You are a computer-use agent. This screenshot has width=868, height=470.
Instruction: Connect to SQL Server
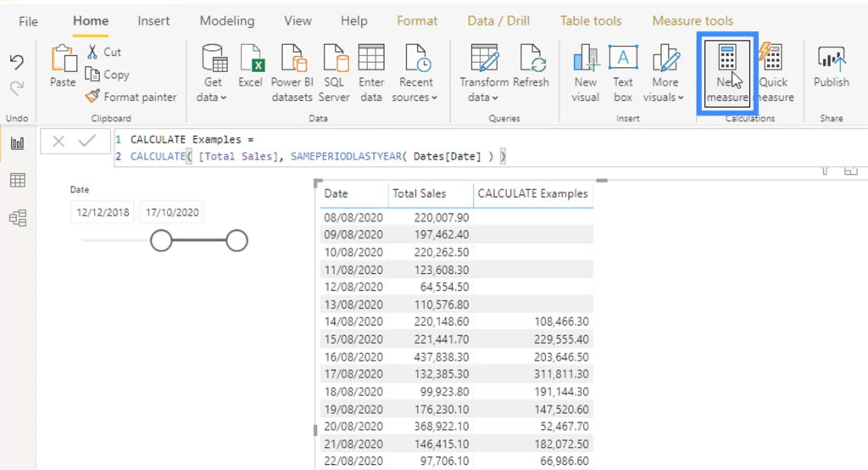coord(334,74)
